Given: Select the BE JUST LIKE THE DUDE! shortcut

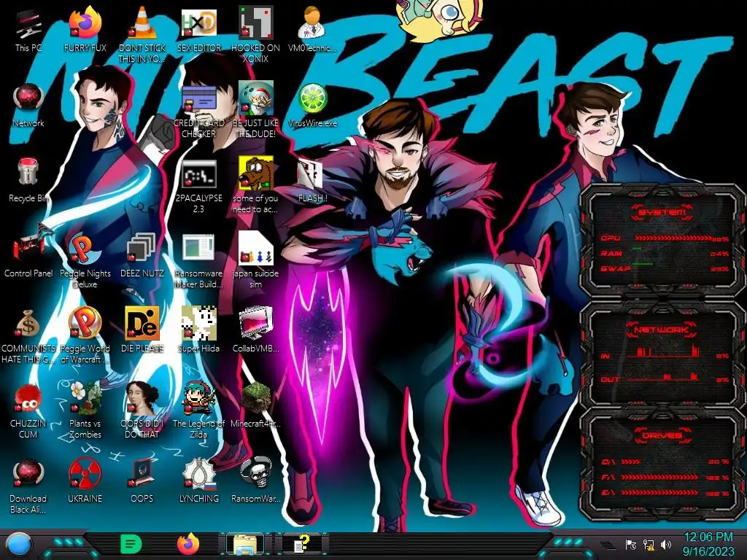Looking at the screenshot, I should (x=255, y=111).
